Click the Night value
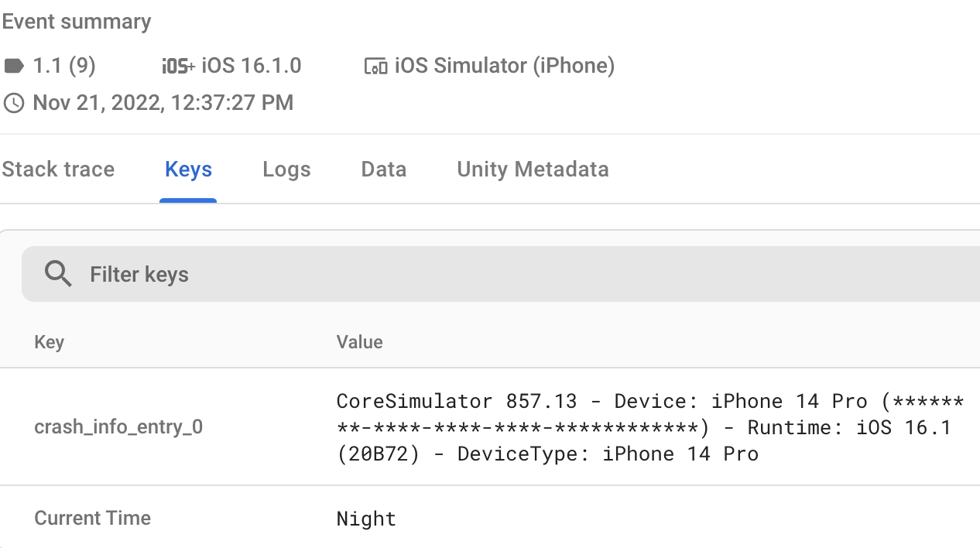The height and width of the screenshot is (548, 980). (x=366, y=519)
